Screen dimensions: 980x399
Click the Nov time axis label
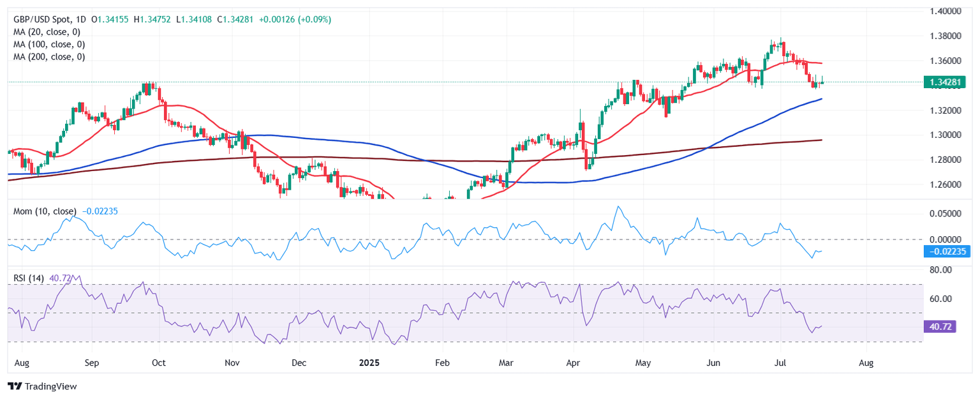[232, 363]
